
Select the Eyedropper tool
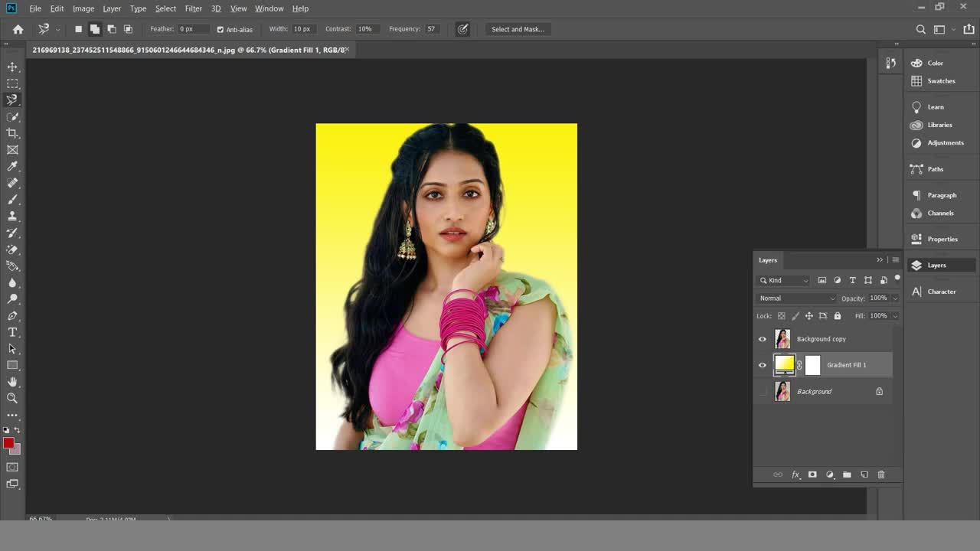point(12,166)
